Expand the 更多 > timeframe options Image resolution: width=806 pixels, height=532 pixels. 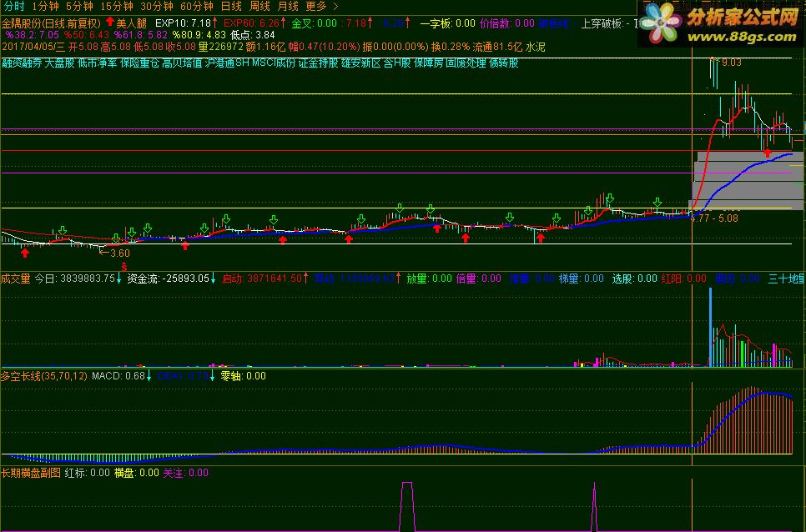pyautogui.click(x=322, y=6)
